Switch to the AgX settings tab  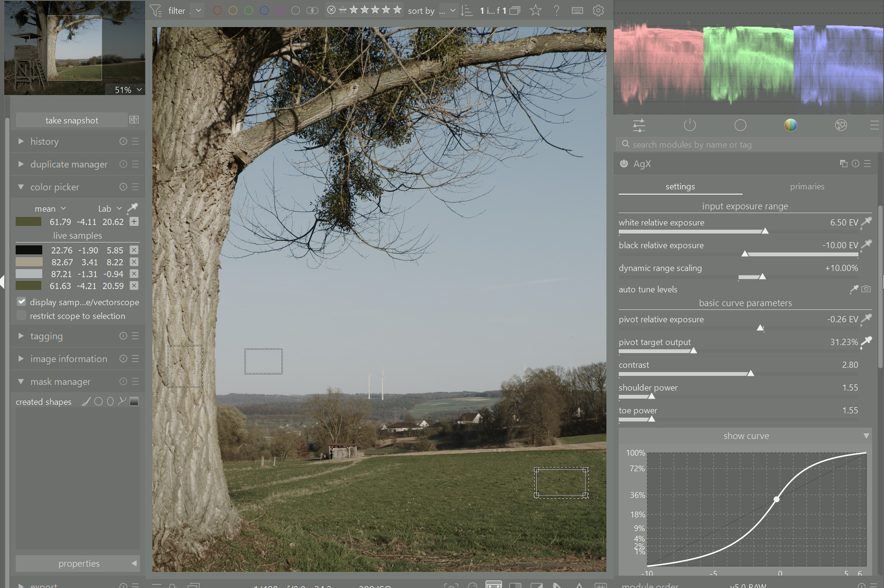(x=680, y=187)
